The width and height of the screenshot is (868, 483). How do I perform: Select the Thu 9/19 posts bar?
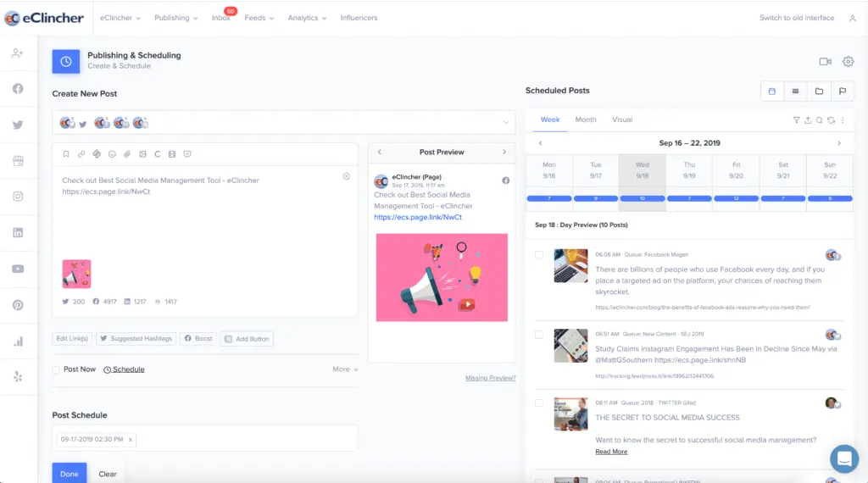tap(689, 198)
